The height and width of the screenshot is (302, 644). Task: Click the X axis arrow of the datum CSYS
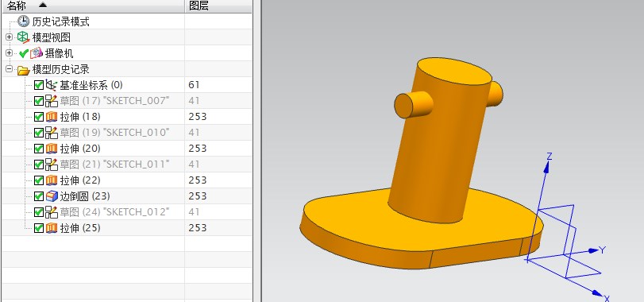coord(598,293)
